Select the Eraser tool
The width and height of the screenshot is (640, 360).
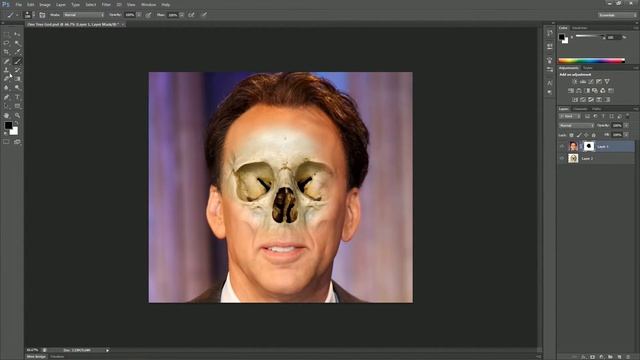[6, 79]
